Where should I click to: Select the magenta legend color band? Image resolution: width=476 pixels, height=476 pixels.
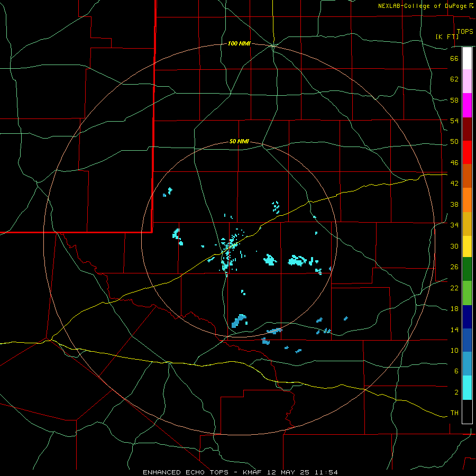point(467,105)
